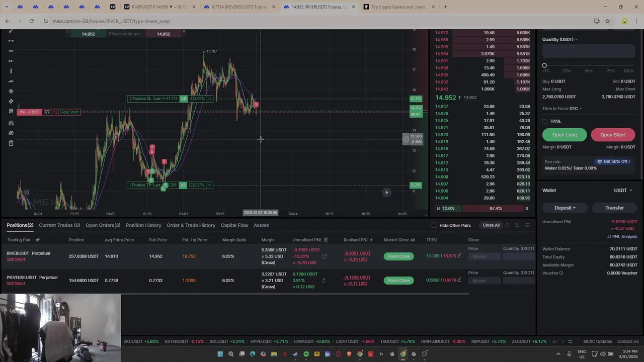644x362 pixels.
Task: Close the Position TP line label on chart
Action: pos(210,185)
